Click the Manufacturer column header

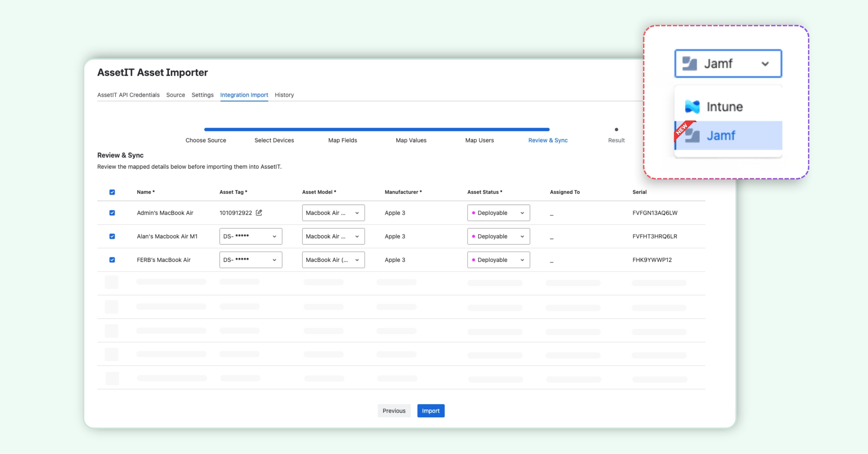click(x=403, y=192)
